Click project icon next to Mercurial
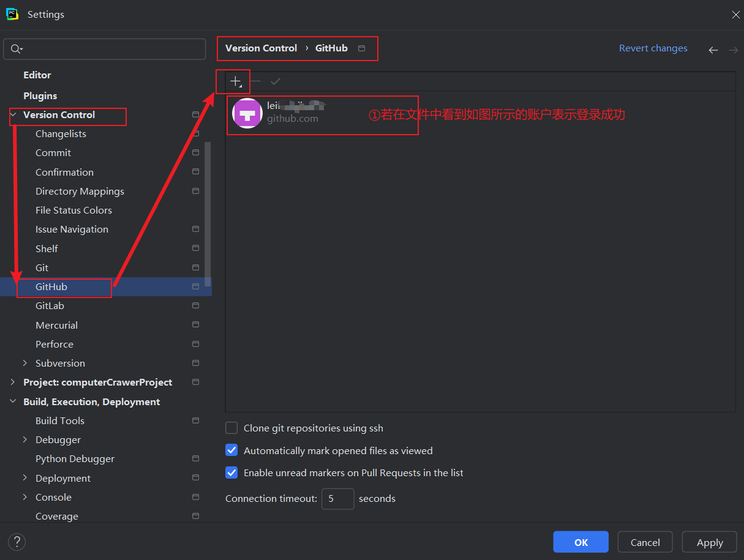744x560 pixels. 196,324
